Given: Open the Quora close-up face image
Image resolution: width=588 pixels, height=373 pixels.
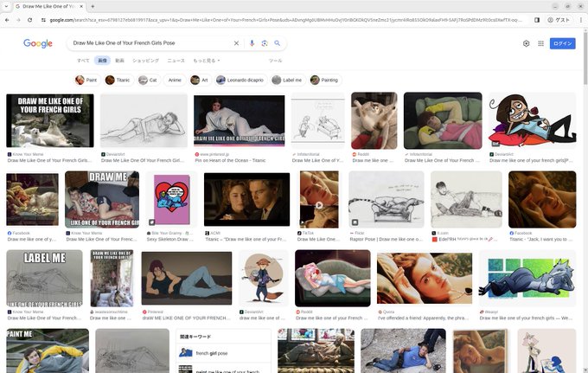Looking at the screenshot, I should click(425, 278).
